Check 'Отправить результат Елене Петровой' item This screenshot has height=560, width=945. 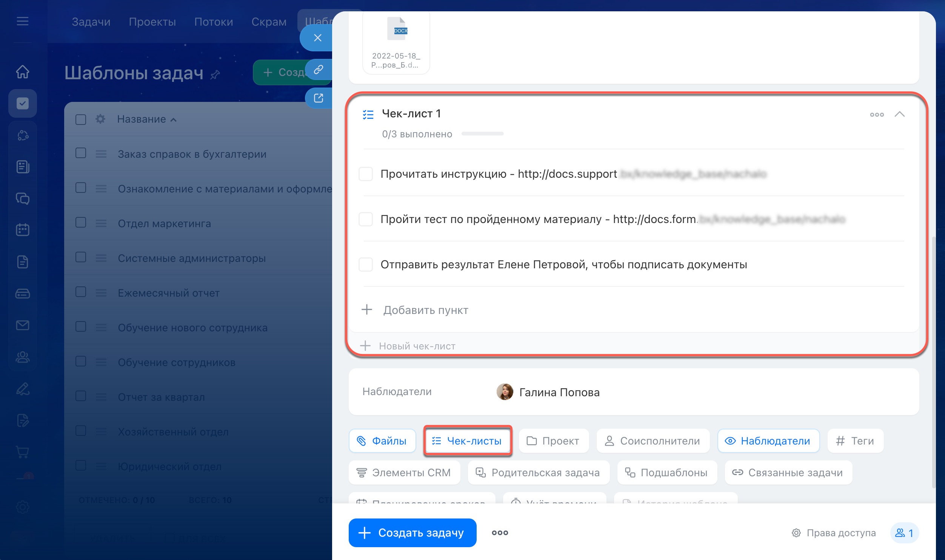pos(365,265)
